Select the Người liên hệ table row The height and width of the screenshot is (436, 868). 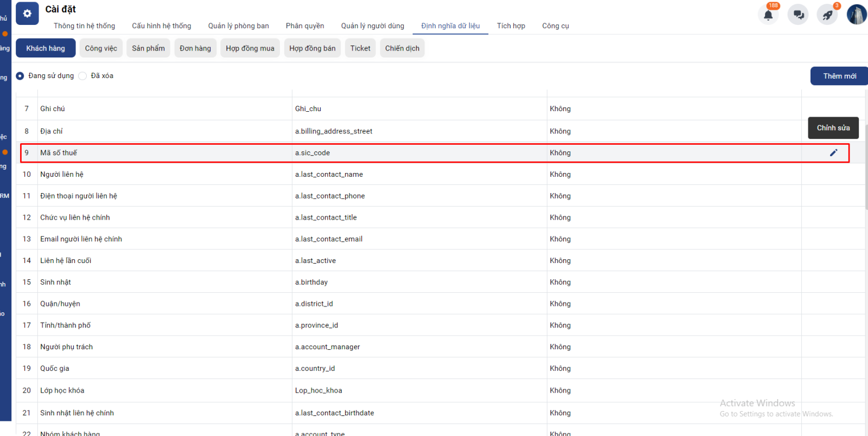(163, 175)
